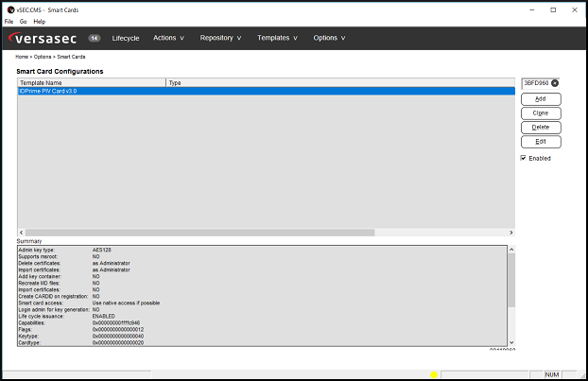Navigate to Options breadcrumb link
The height and width of the screenshot is (381, 588).
[43, 57]
